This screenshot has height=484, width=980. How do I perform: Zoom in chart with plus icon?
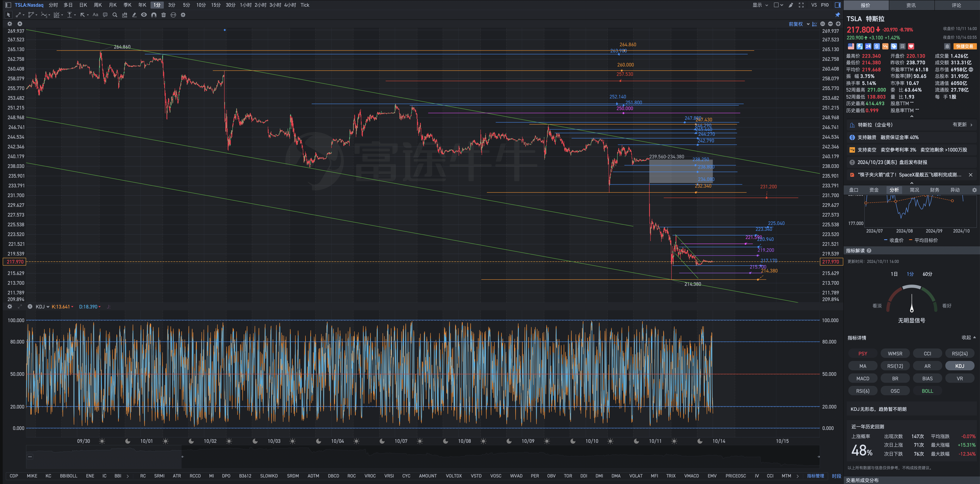point(838,24)
